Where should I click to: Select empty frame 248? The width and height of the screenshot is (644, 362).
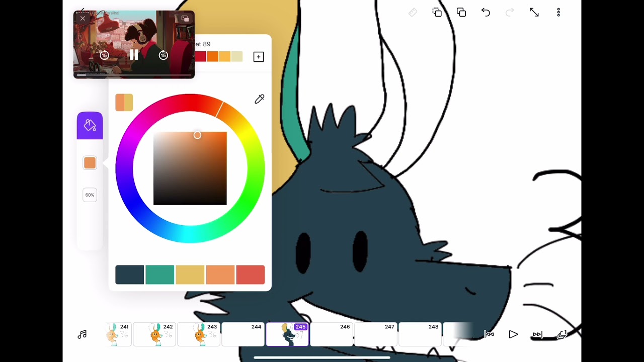click(x=420, y=334)
